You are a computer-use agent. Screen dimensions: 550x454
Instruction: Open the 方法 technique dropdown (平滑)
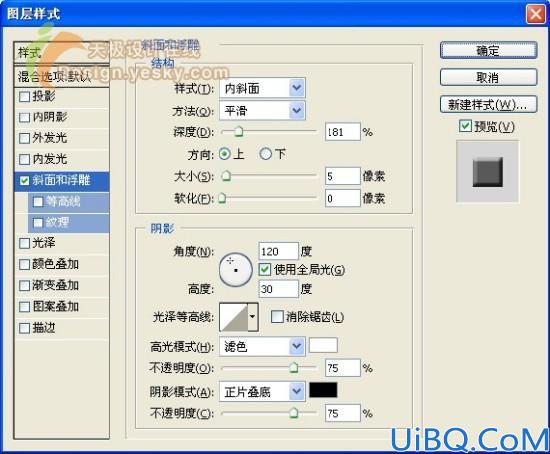click(262, 111)
